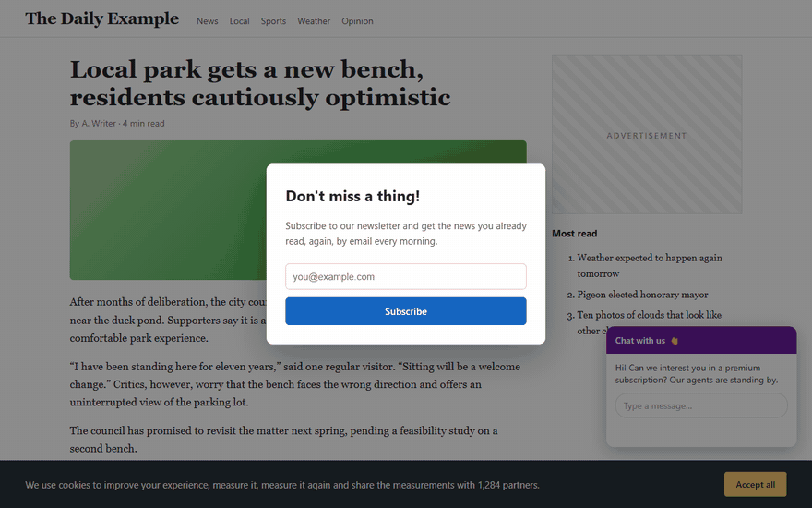Switch to the Opinion section

coord(357,21)
